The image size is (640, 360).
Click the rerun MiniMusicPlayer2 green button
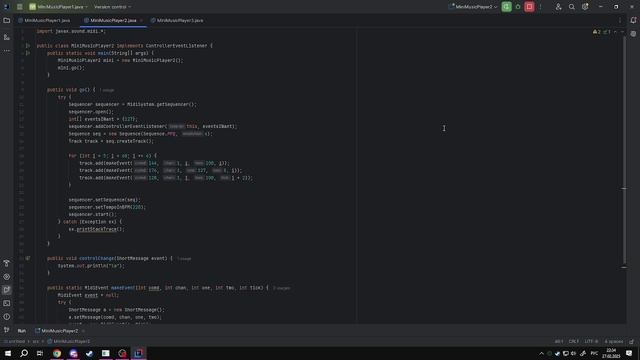pos(506,7)
